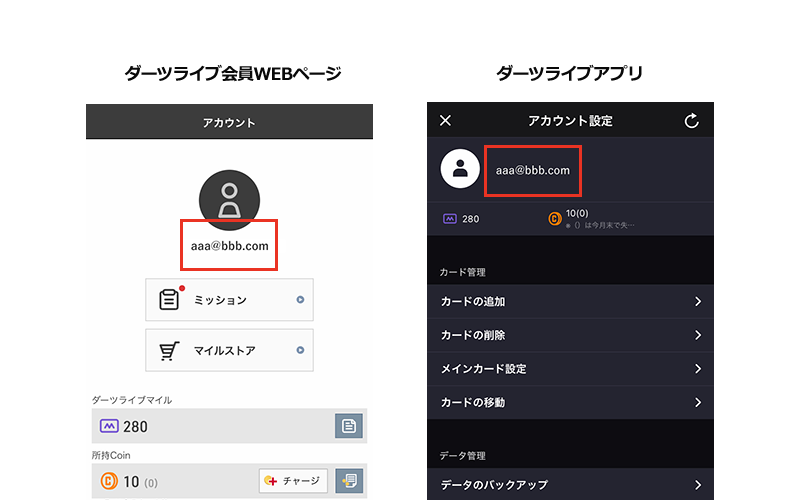This screenshot has height=500, width=800.
Task: Click the データ管理 section label
Action: pyautogui.click(x=462, y=456)
